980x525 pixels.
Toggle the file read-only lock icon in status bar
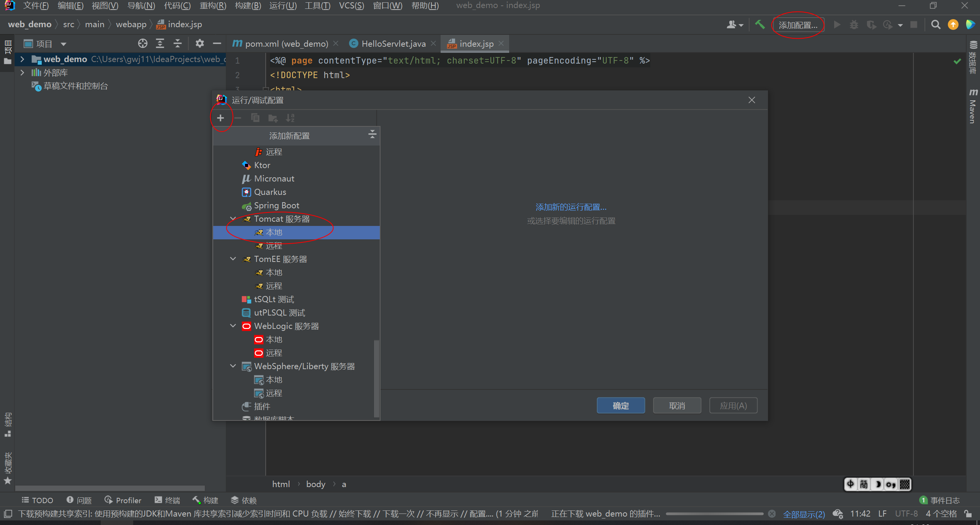(968, 514)
